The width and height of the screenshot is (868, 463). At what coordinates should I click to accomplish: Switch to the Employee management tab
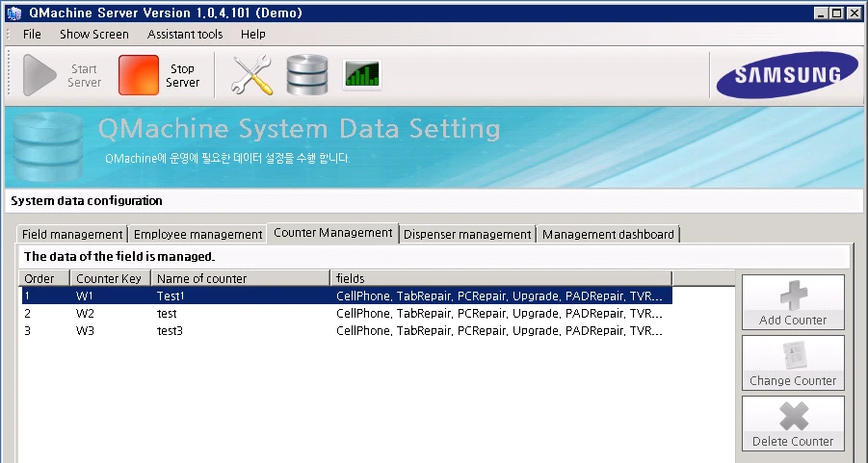pos(197,234)
